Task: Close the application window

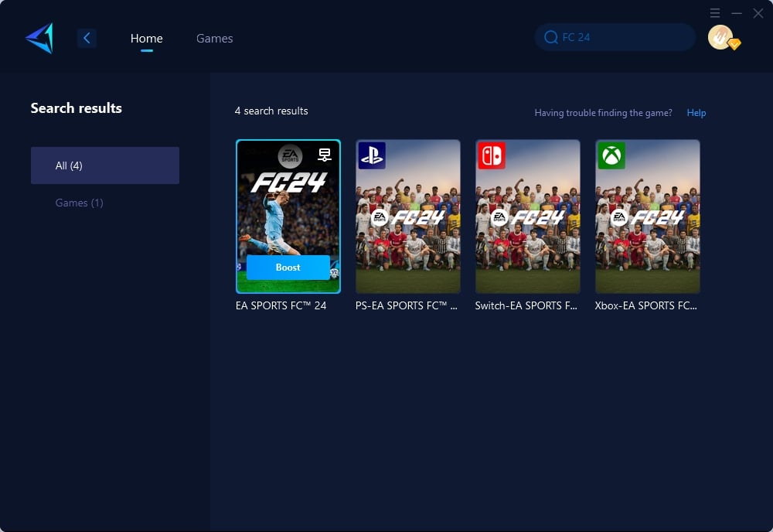Action: coord(758,13)
